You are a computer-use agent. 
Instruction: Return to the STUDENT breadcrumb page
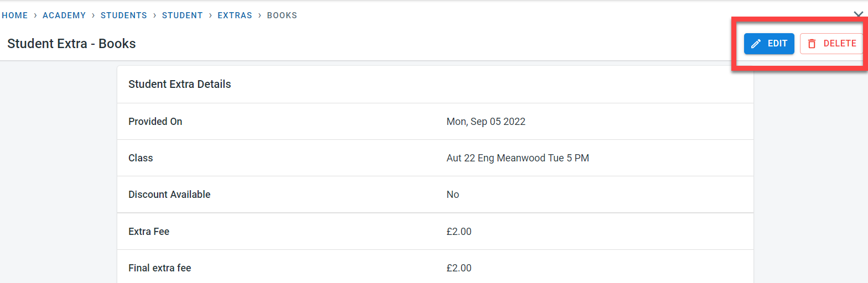tap(183, 15)
